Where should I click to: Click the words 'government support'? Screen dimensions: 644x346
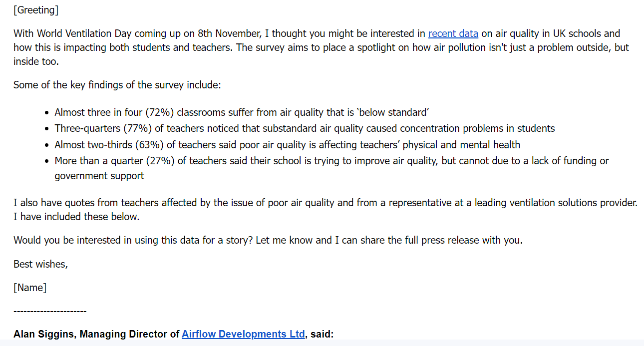(x=99, y=176)
